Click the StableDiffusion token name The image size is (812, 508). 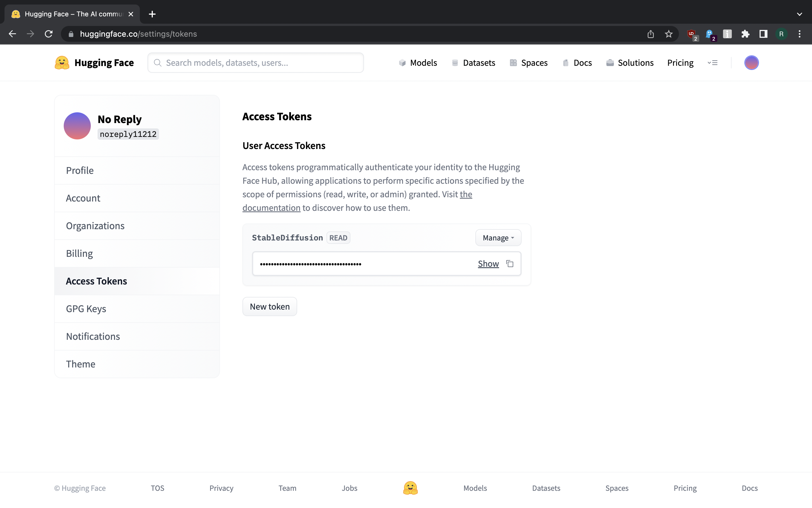[x=288, y=238]
